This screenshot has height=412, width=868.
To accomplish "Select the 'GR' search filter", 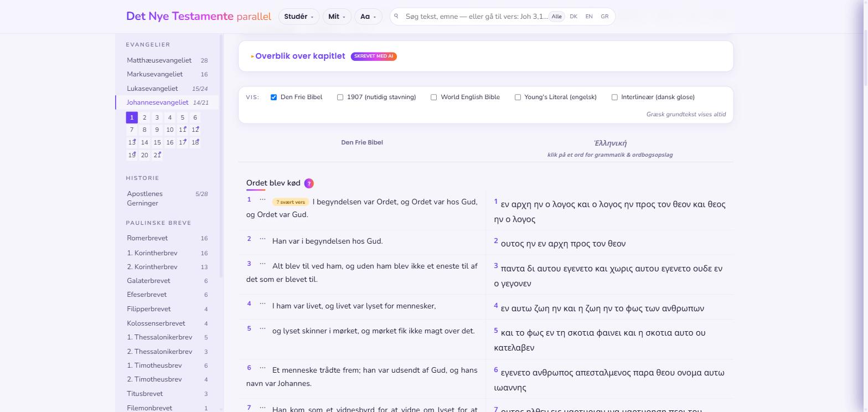I will [x=604, y=17].
